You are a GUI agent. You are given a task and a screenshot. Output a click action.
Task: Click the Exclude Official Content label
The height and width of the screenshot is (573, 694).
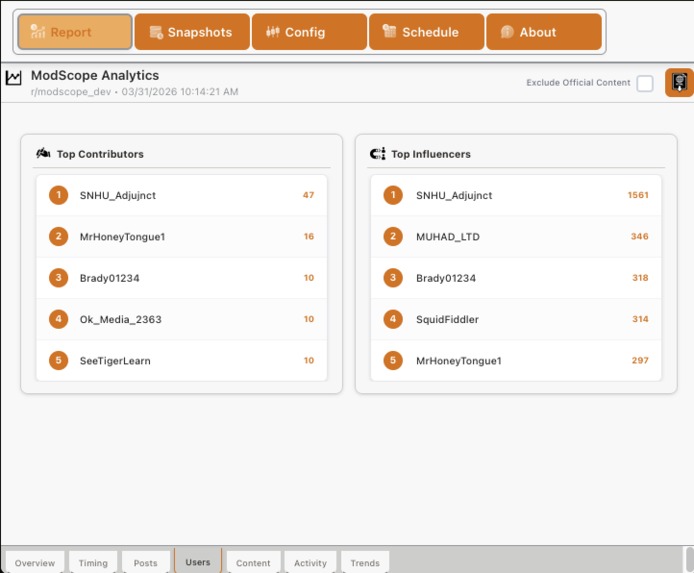(578, 83)
